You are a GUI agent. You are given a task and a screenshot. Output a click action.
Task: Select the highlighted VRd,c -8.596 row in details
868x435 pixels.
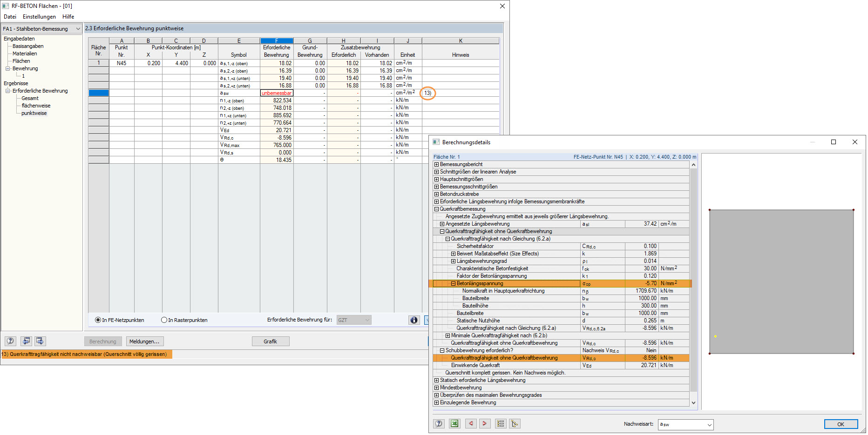click(561, 358)
